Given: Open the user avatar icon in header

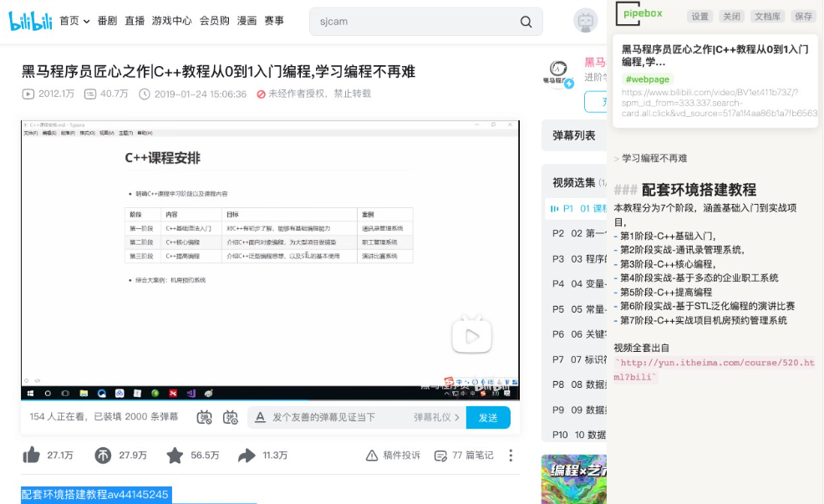Looking at the screenshot, I should point(586,21).
